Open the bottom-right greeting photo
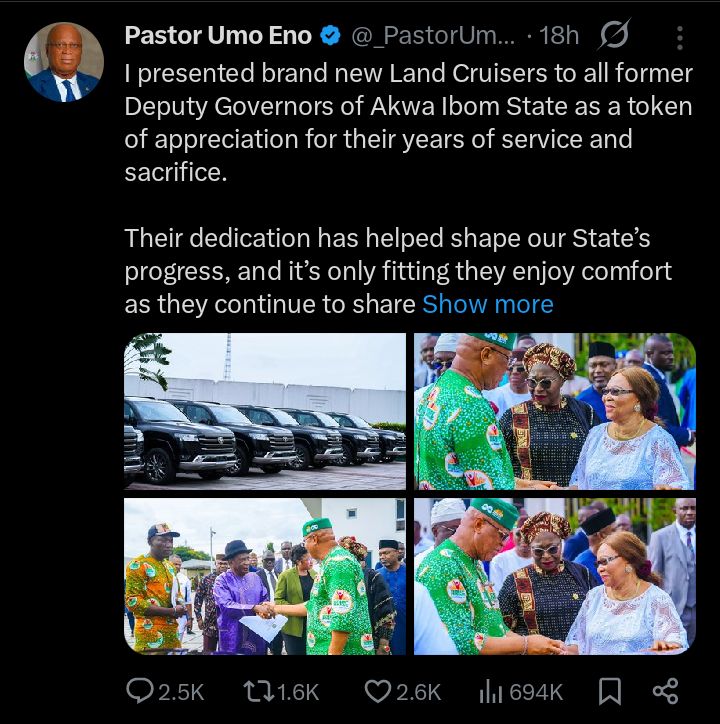This screenshot has width=720, height=724. pos(555,576)
